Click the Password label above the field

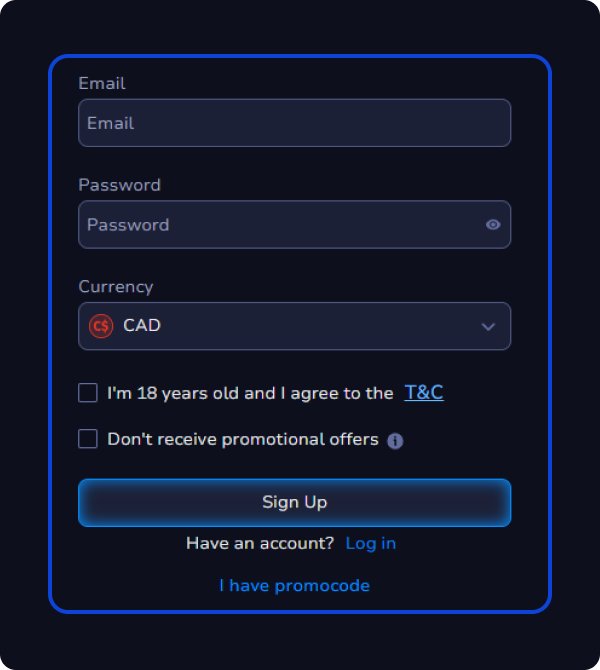(119, 185)
